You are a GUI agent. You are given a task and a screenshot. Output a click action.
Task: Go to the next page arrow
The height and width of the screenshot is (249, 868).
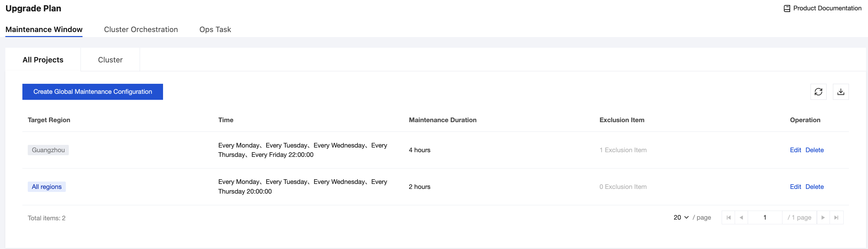point(823,217)
